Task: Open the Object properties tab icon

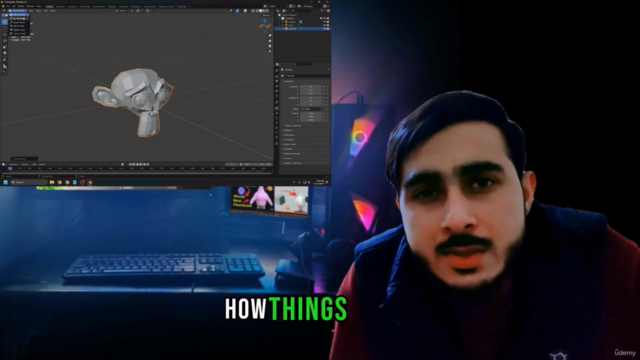Action: coord(277,108)
